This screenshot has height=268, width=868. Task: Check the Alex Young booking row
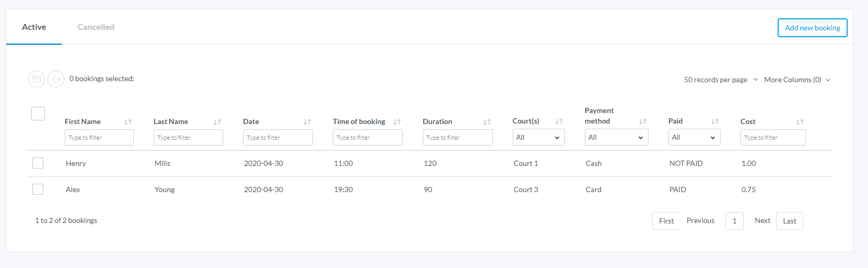(38, 189)
